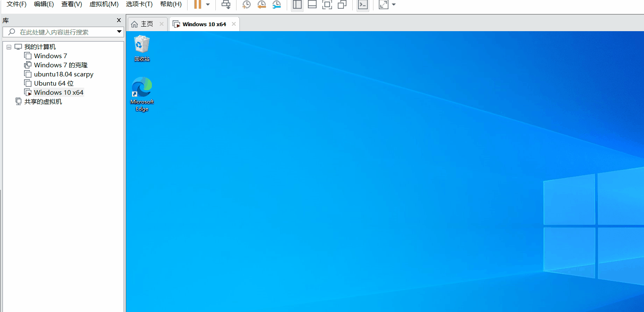
Task: Close the Windows 10 x64 tab
Action: pos(234,24)
